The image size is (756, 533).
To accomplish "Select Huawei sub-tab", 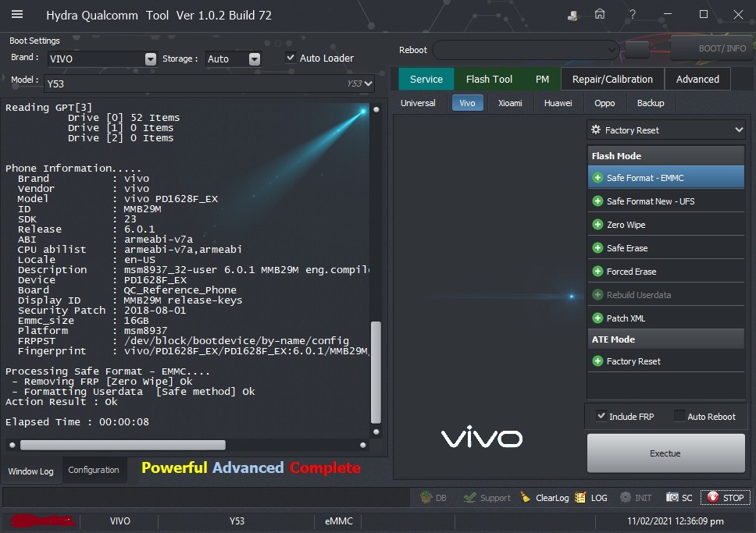I will pos(558,103).
